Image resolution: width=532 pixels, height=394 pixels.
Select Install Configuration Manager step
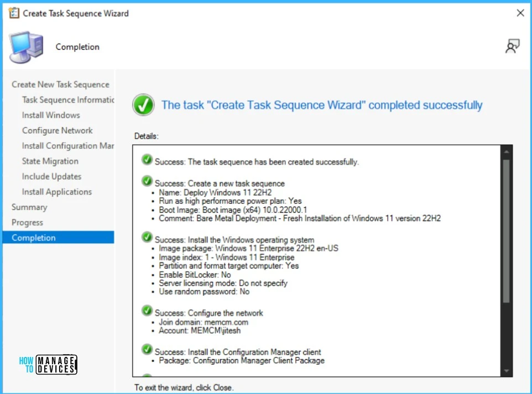[x=68, y=146]
